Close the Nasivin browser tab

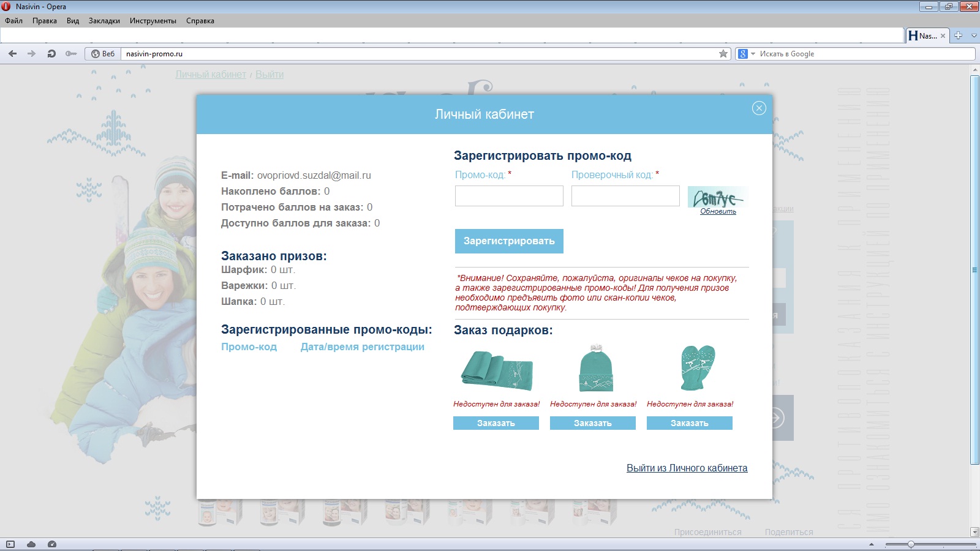pyautogui.click(x=943, y=36)
